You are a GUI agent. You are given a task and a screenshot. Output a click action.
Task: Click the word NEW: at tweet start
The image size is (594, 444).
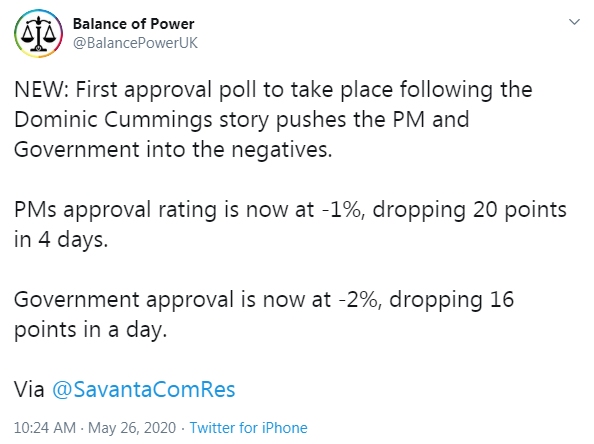coord(42,90)
